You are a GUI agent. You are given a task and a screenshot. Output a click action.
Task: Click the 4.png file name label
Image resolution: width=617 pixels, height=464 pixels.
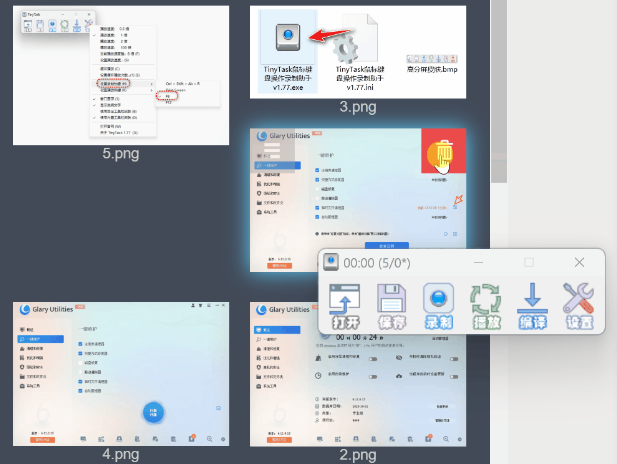click(120, 455)
